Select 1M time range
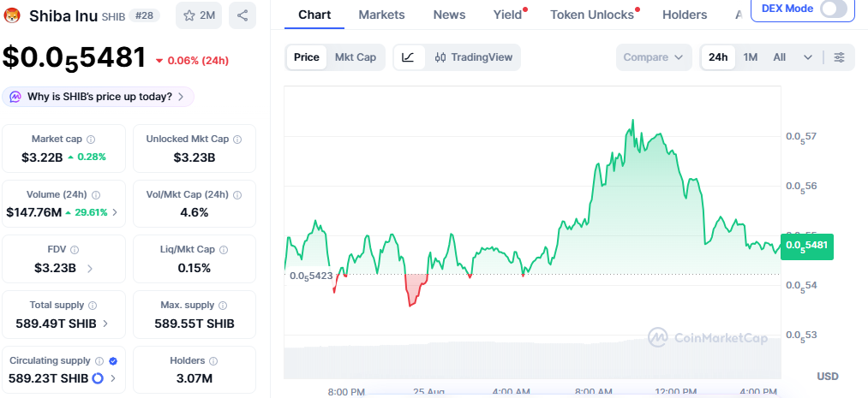This screenshot has height=398, width=868. click(750, 57)
